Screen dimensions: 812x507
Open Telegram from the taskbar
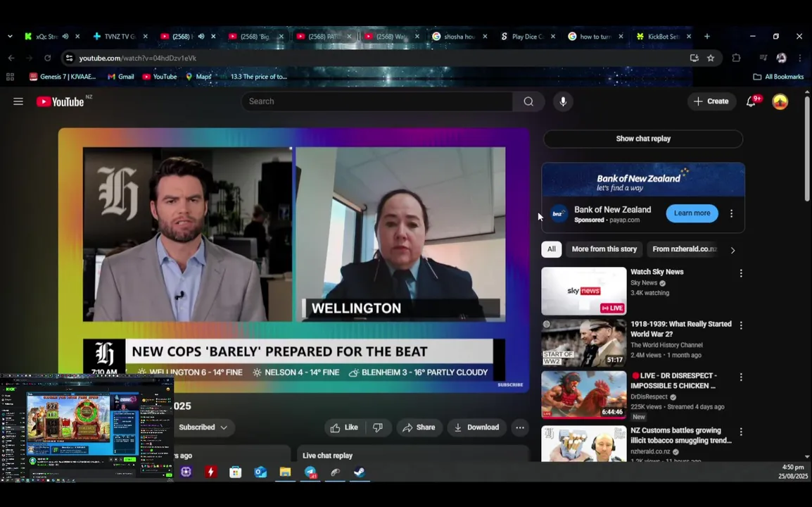pos(310,472)
